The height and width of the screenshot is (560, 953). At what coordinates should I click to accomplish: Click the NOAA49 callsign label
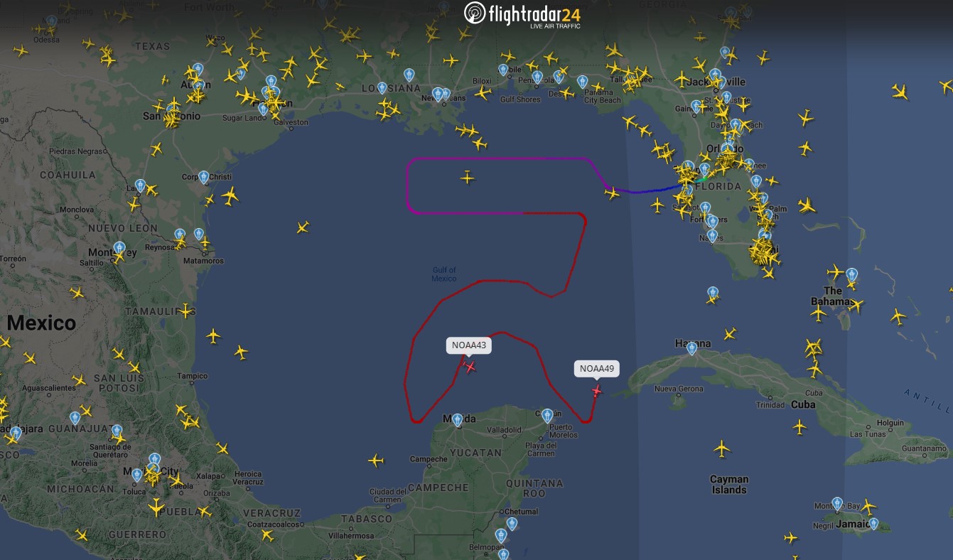coord(597,368)
